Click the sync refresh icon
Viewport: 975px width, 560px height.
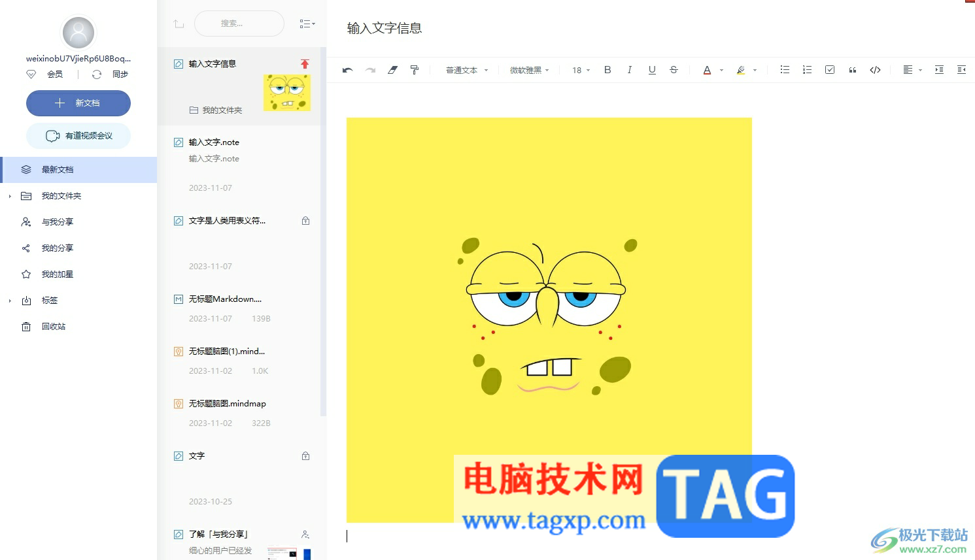click(x=97, y=74)
